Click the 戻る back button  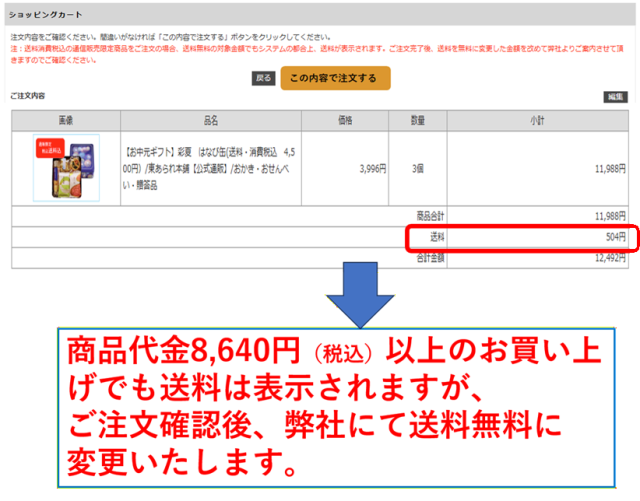point(263,78)
